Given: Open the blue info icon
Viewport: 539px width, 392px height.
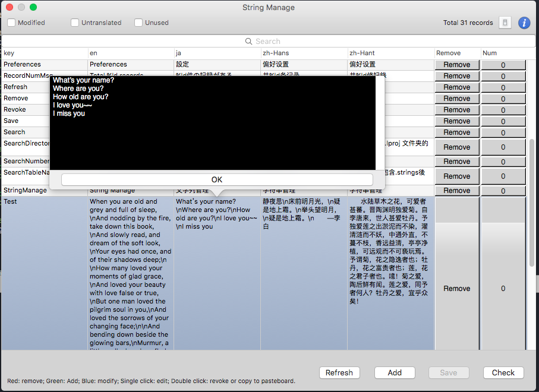Looking at the screenshot, I should pos(524,23).
